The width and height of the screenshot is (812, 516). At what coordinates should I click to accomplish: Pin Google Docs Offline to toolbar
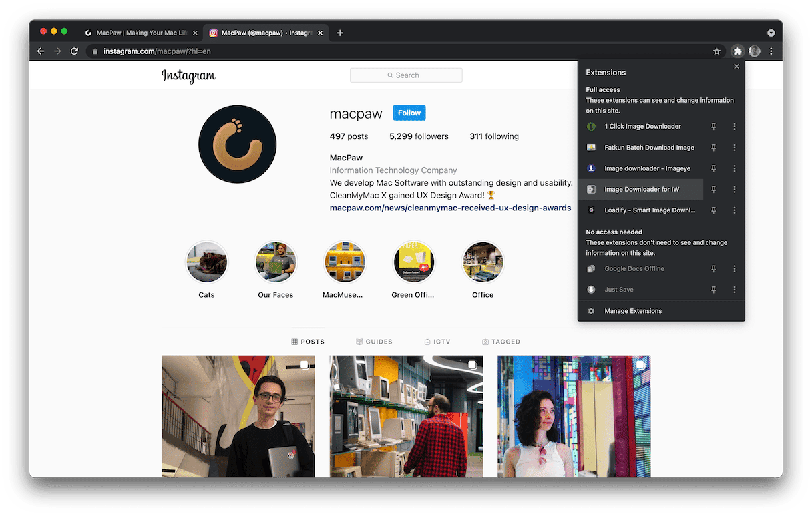point(713,269)
